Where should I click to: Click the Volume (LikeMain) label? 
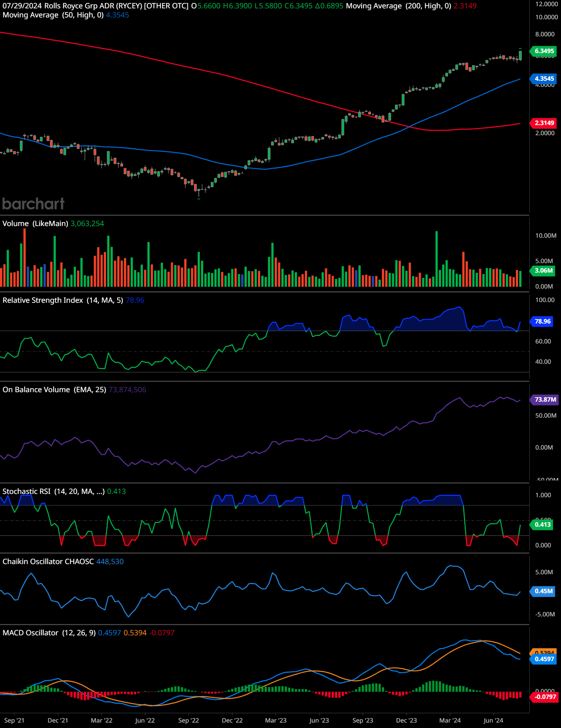coord(35,224)
